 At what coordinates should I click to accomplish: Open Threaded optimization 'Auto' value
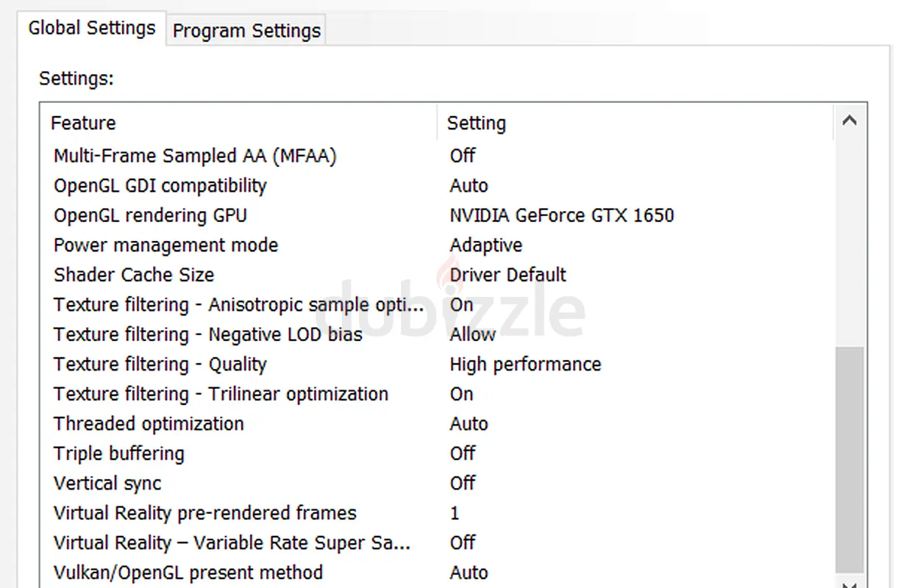coord(469,424)
